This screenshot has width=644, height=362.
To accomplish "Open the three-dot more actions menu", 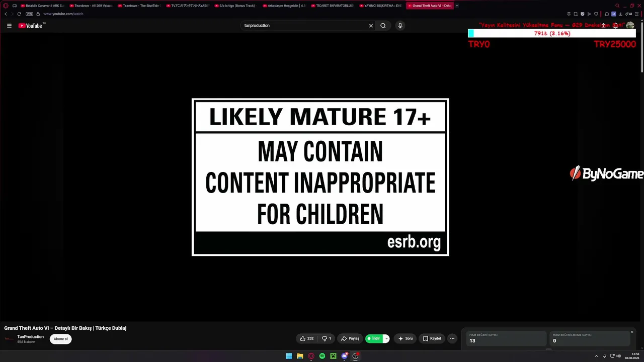I will pos(452,339).
